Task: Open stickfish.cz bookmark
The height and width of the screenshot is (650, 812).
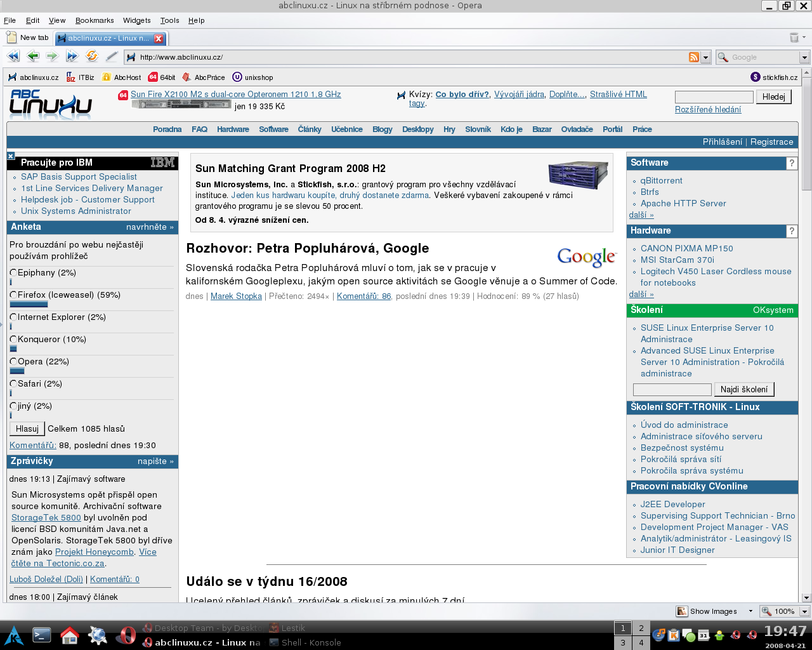Action: tap(774, 77)
